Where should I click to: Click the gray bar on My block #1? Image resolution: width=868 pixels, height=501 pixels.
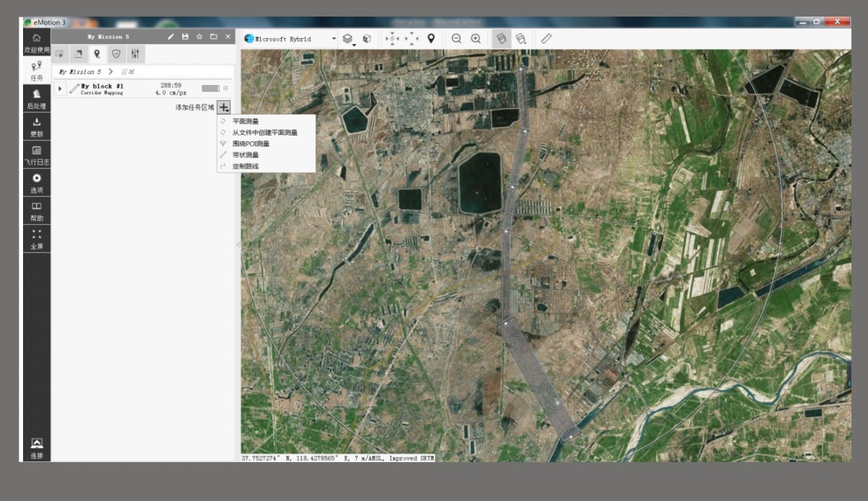(210, 88)
